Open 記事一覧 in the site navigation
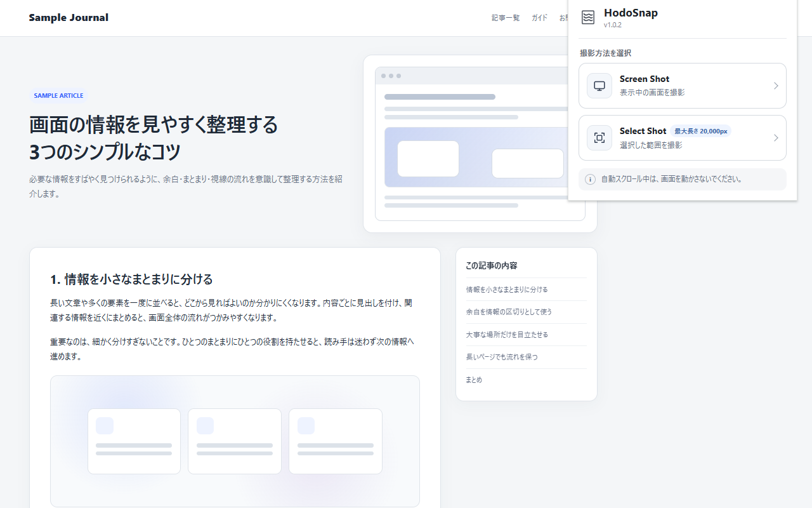 coord(506,18)
